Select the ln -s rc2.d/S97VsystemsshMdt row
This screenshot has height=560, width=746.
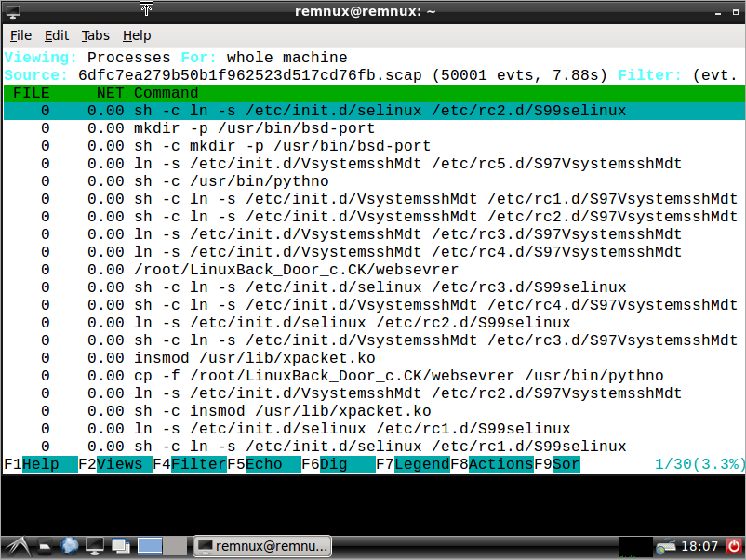point(375,393)
